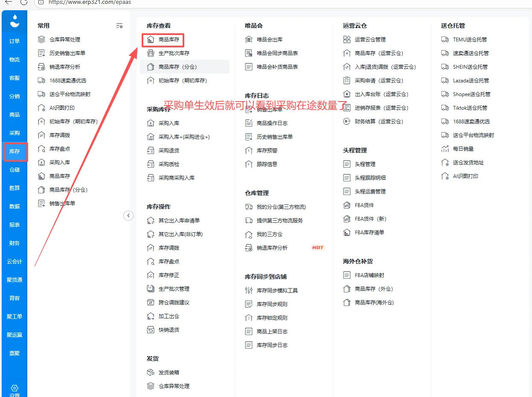This screenshot has height=397, width=532.
Task: Click 生产批次管理 icon
Action: point(150,289)
